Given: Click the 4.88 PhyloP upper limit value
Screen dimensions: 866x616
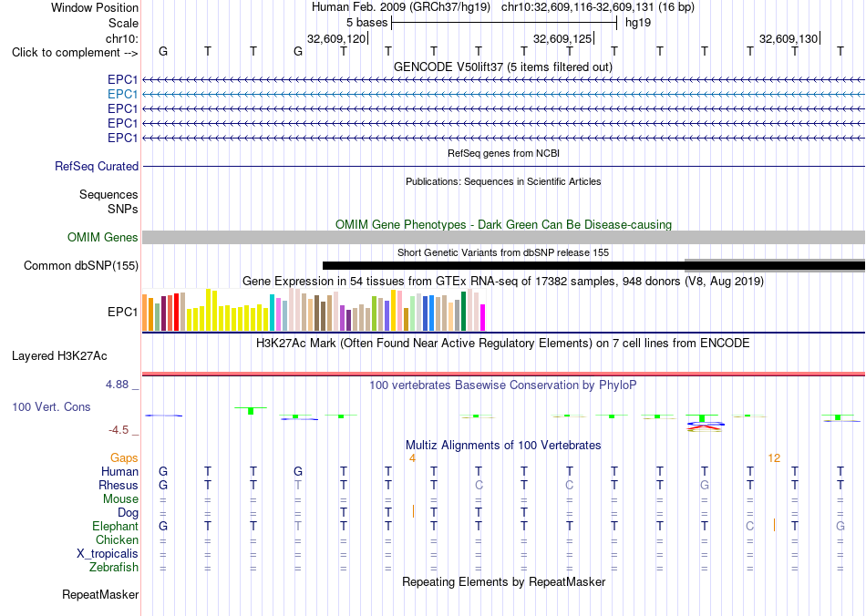Looking at the screenshot, I should (x=117, y=385).
